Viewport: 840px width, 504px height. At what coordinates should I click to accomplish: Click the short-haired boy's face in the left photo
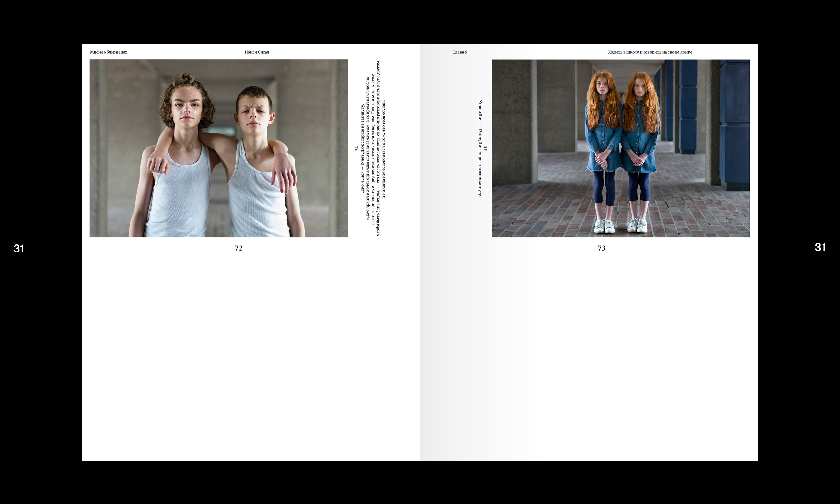(254, 115)
